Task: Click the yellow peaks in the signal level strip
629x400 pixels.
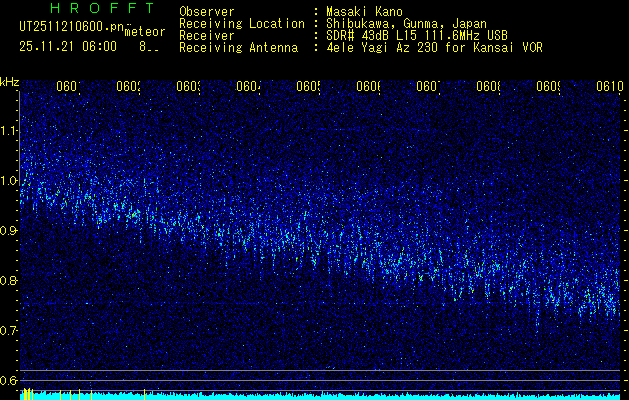Action: click(28, 395)
